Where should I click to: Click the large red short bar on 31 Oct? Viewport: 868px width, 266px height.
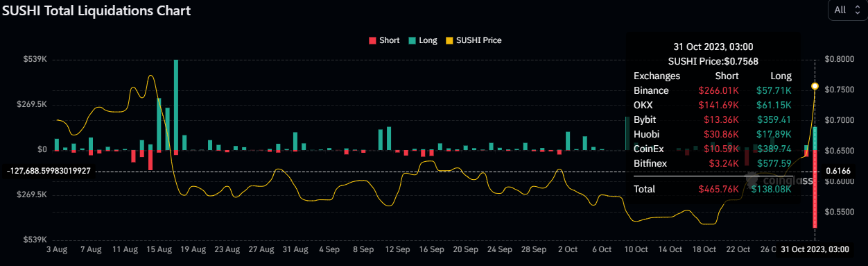tap(815, 189)
